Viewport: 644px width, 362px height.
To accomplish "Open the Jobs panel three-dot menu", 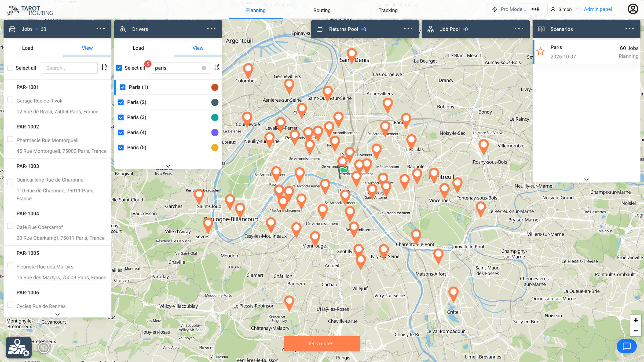I will (x=101, y=29).
